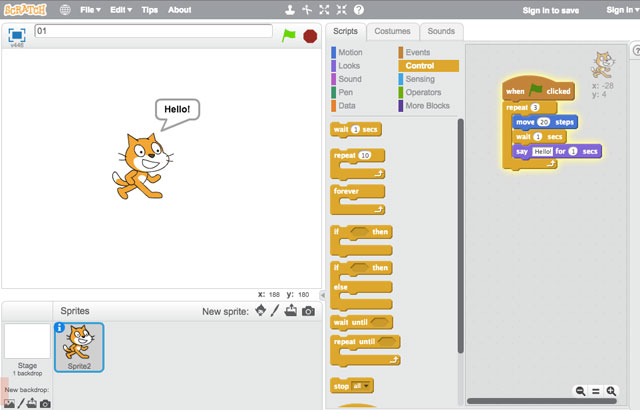Screen dimensions: 640x410
Task: Choose new sprite from library
Action: (x=260, y=311)
